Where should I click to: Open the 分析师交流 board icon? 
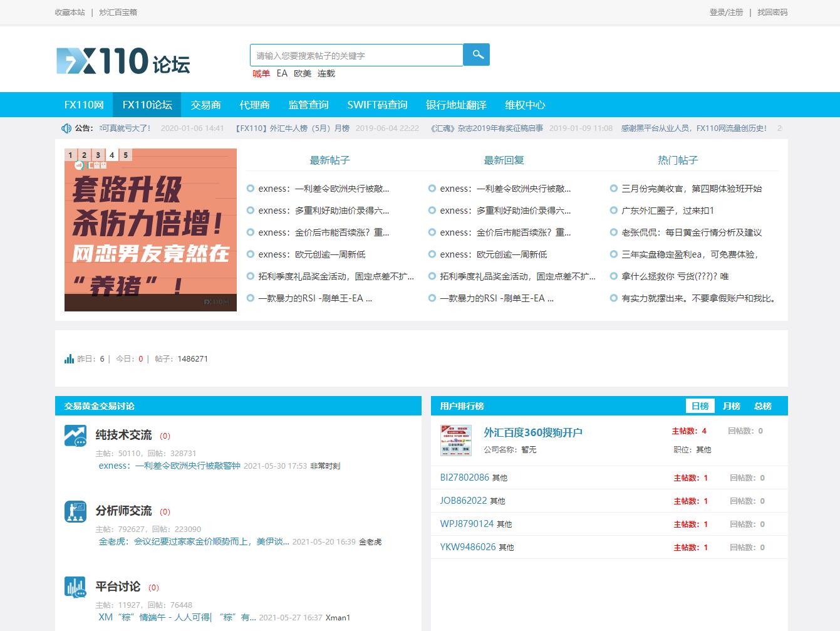pos(75,511)
